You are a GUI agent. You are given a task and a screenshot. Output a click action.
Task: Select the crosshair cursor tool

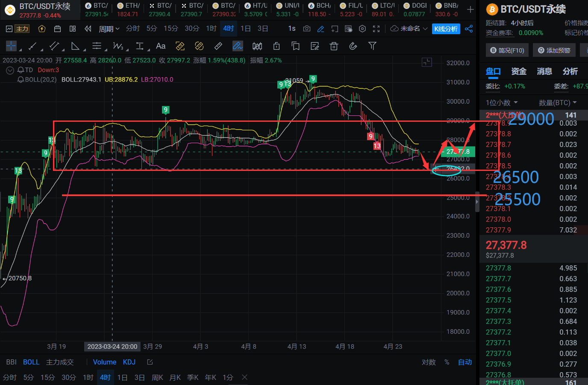(x=11, y=46)
